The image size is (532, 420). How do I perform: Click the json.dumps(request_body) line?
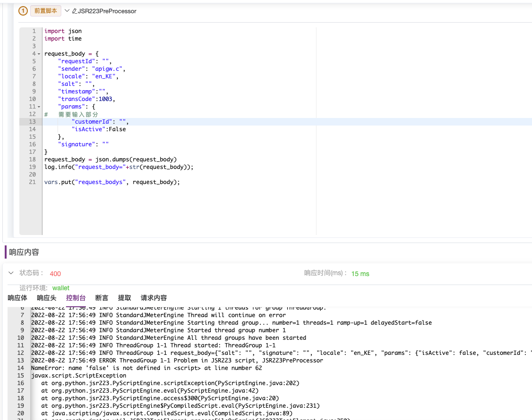click(110, 159)
